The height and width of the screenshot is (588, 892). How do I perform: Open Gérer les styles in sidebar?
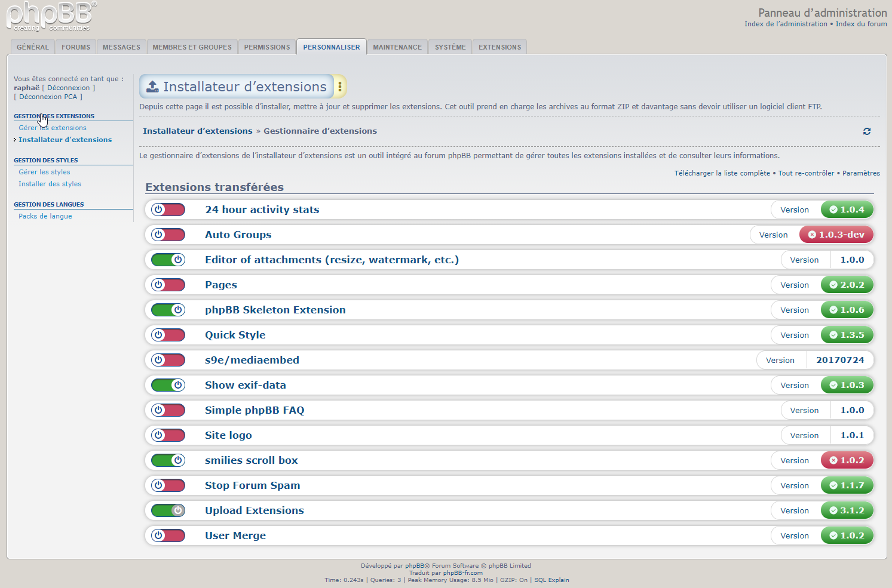pyautogui.click(x=44, y=172)
